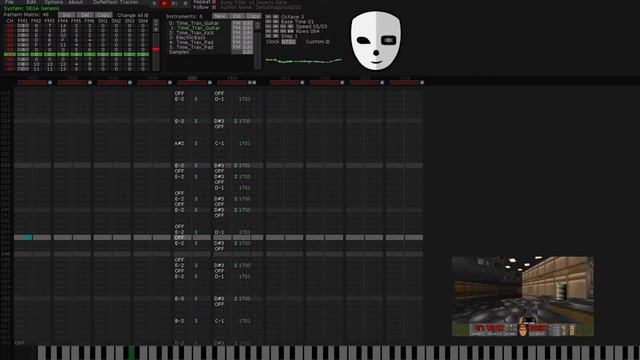
Task: Click the Pattern Matrix scrollbar red marker
Action: coord(156,49)
